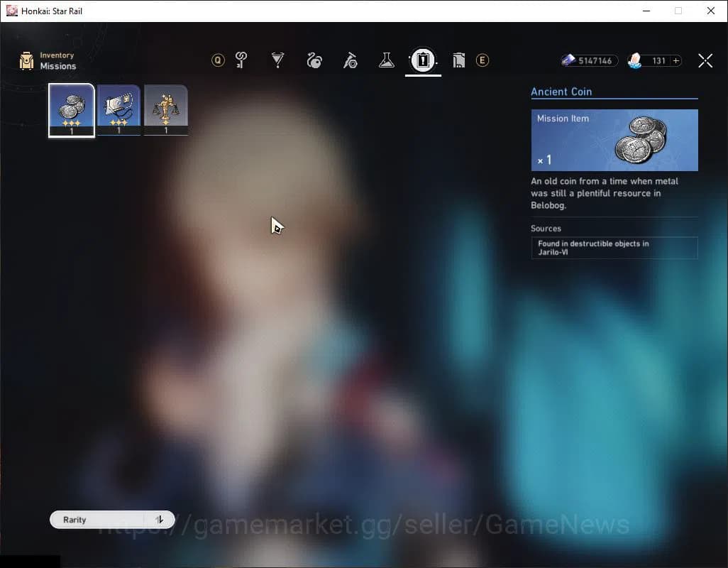The height and width of the screenshot is (568, 728).
Task: Click the E next-tab key hint
Action: point(482,60)
